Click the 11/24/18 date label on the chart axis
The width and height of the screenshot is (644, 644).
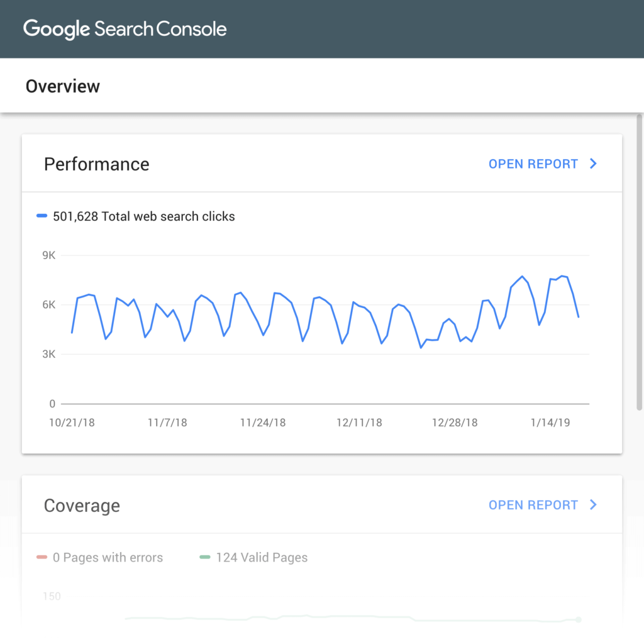coord(263,423)
